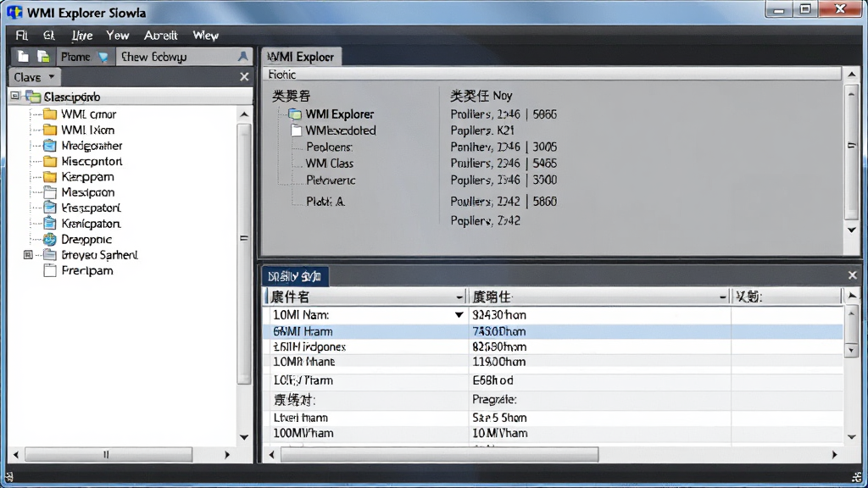This screenshot has width=868, height=488.
Task: Open the second grid column header dropdown
Action: (722, 297)
